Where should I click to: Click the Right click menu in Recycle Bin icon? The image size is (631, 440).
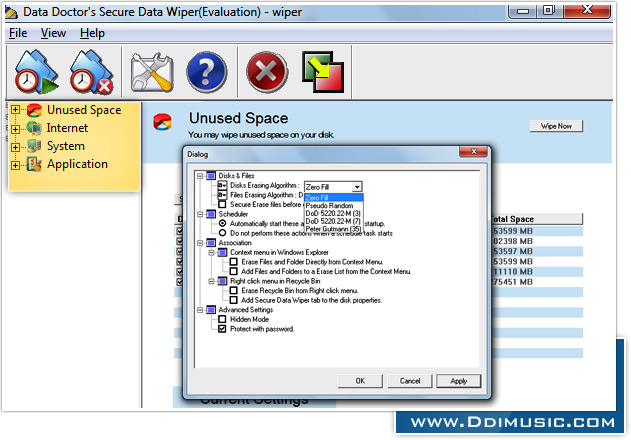[x=223, y=281]
